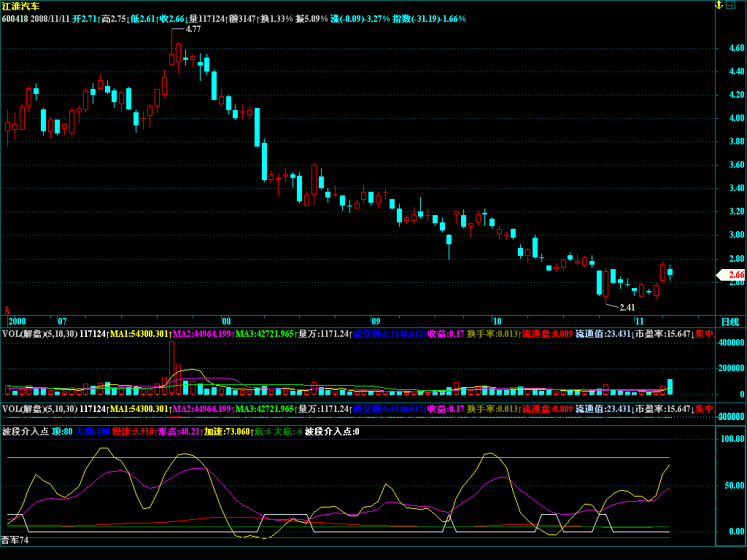747x560 pixels.
Task: Click the 晋军74 author label
Action: coord(15,540)
